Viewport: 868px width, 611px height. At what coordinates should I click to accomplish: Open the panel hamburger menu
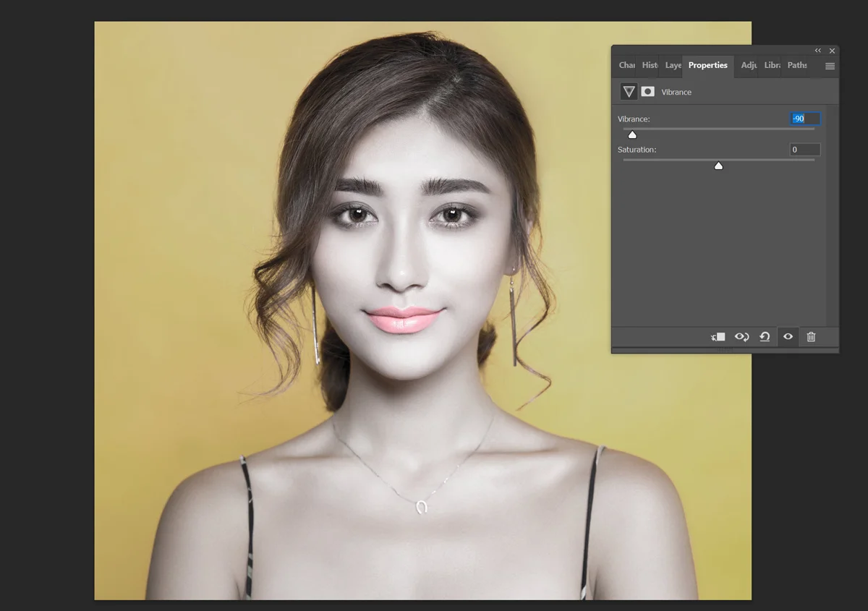[x=830, y=66]
